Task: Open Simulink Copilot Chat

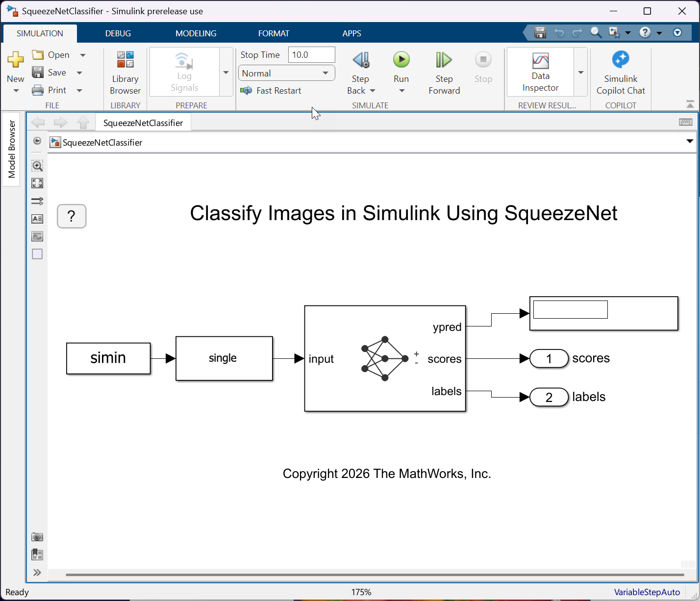Action: 621,72
